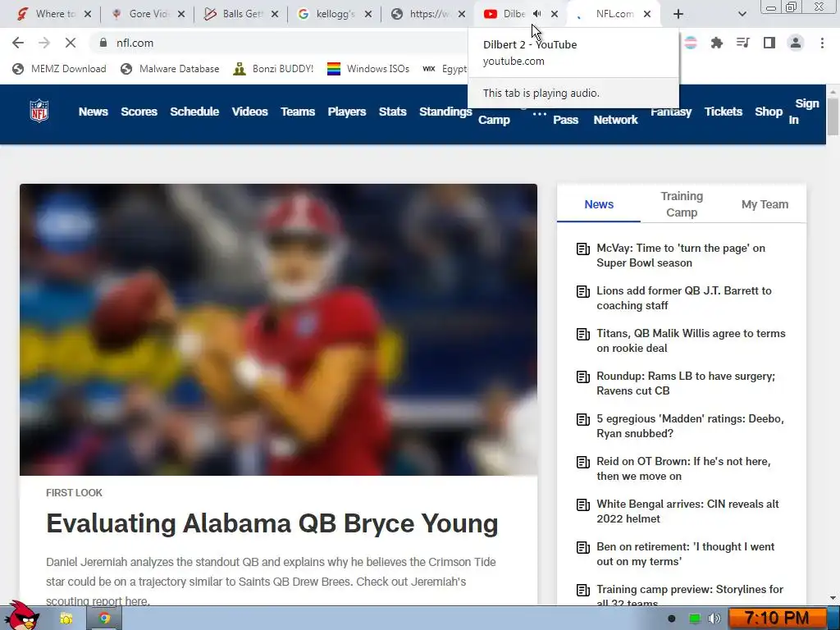Close the NFL.com tab
Viewport: 840px width, 630px height.
coord(647,14)
